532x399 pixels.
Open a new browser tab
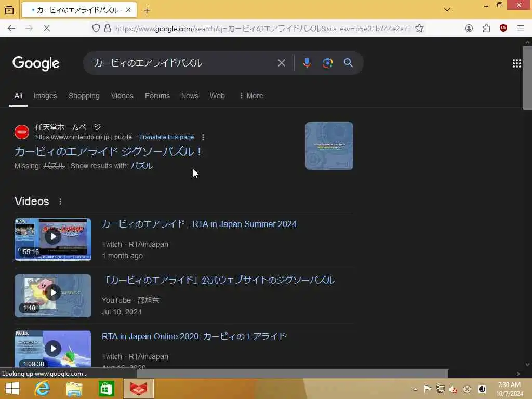147,10
